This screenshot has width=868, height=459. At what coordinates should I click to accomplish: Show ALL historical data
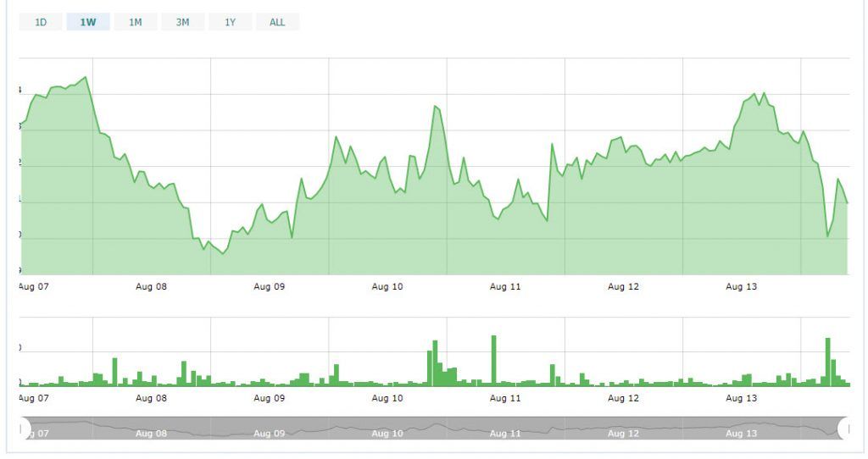click(x=278, y=22)
